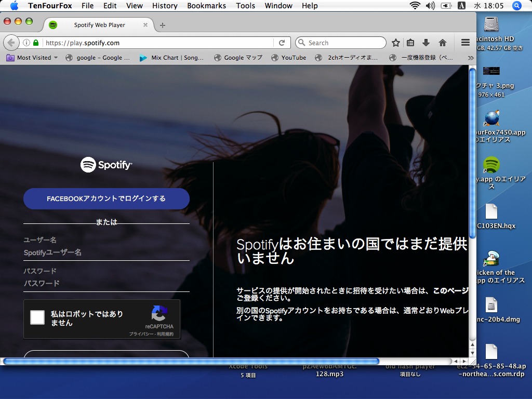Viewport: 532px width, 399px height.
Task: Click the horizontal scrollbar thumb
Action: 191,362
